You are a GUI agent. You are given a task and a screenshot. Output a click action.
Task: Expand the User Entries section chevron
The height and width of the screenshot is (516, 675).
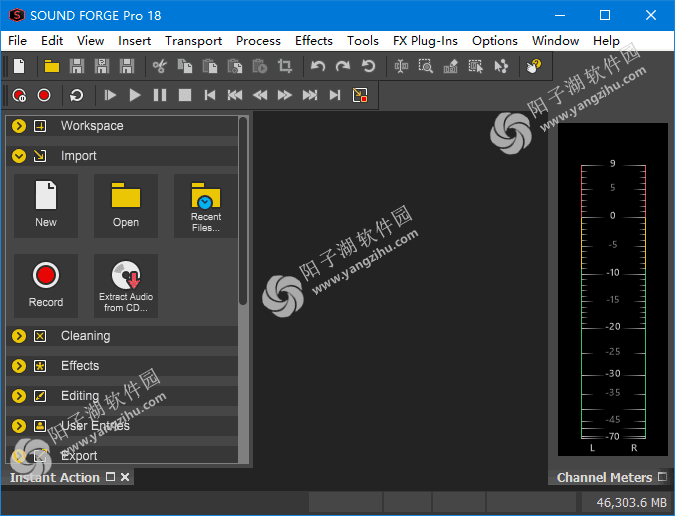coord(19,426)
